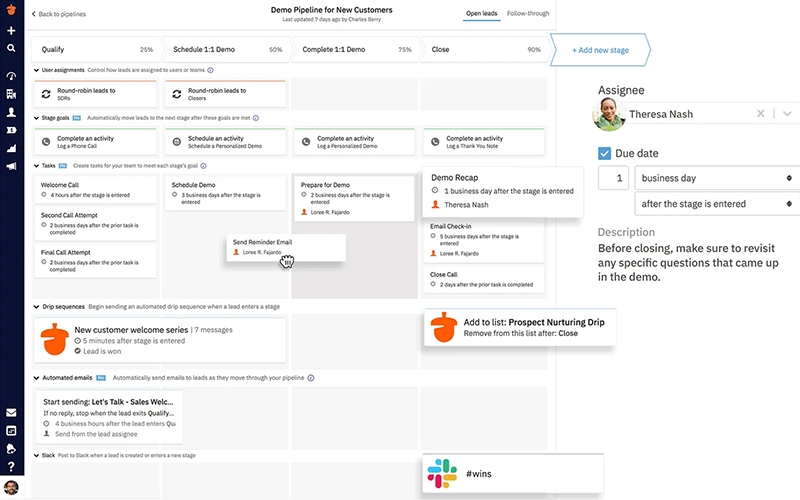Open leads dollar icon in sidebar
This screenshot has width=800, height=500.
point(11,130)
